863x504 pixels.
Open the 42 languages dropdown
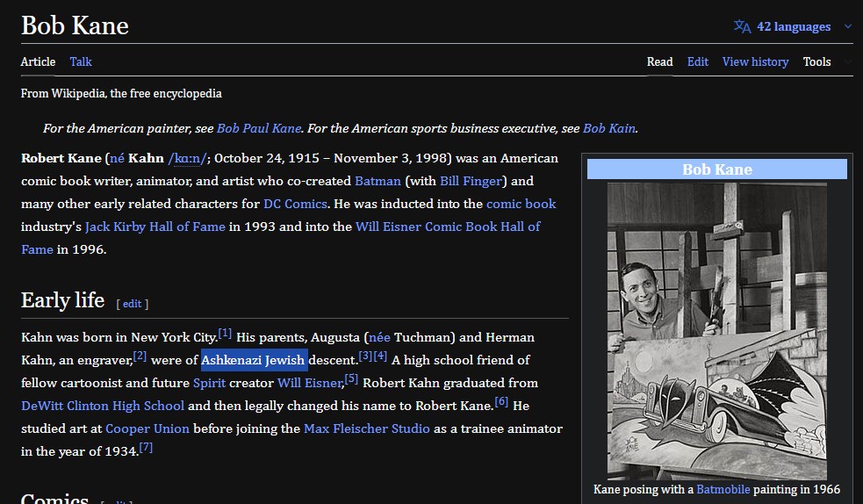[793, 26]
